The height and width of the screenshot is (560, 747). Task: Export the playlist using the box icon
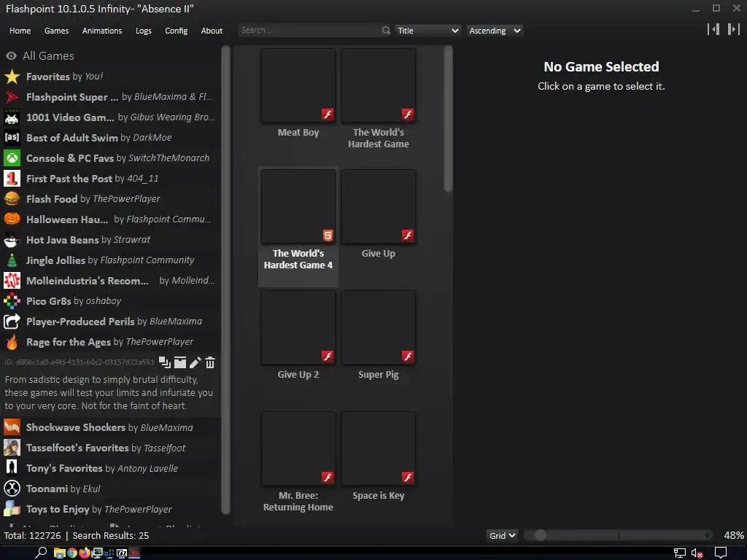[180, 363]
